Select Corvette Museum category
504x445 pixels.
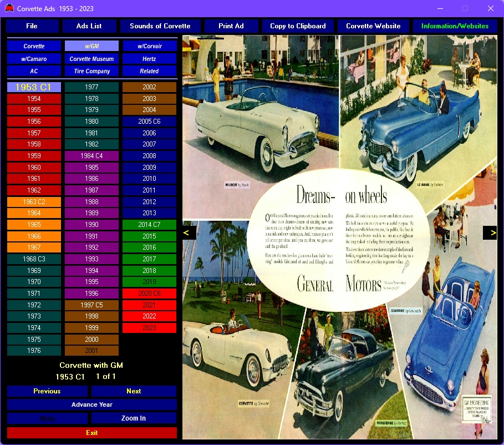click(x=91, y=59)
